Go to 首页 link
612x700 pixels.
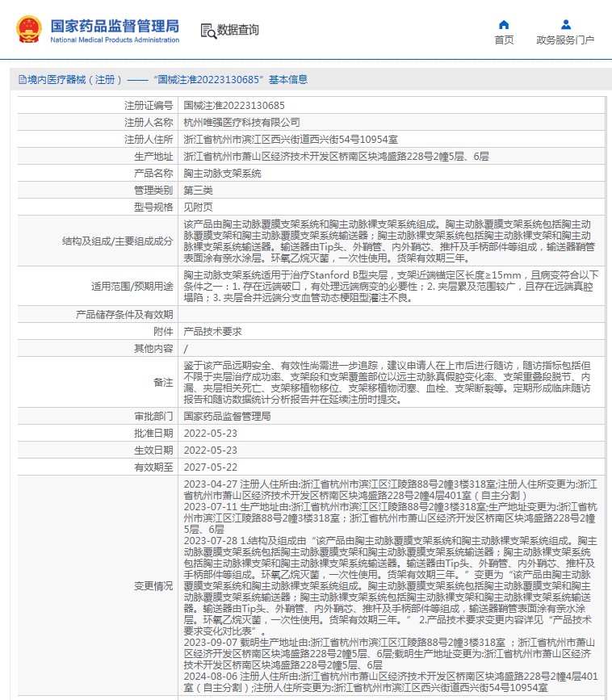click(x=504, y=40)
